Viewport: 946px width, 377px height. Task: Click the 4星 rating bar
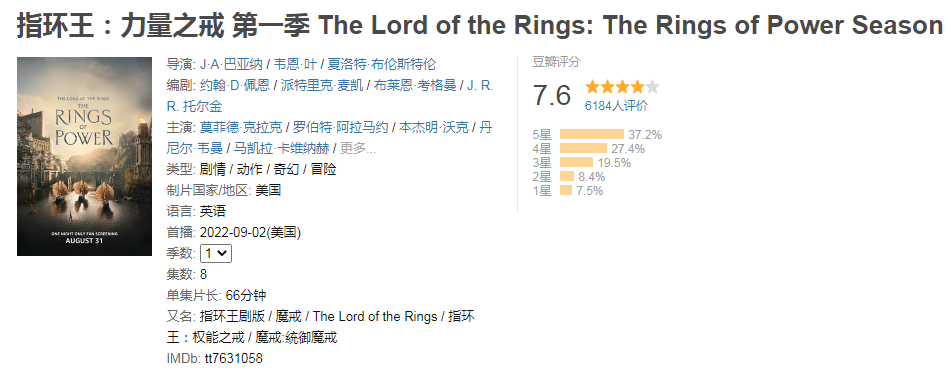(583, 148)
